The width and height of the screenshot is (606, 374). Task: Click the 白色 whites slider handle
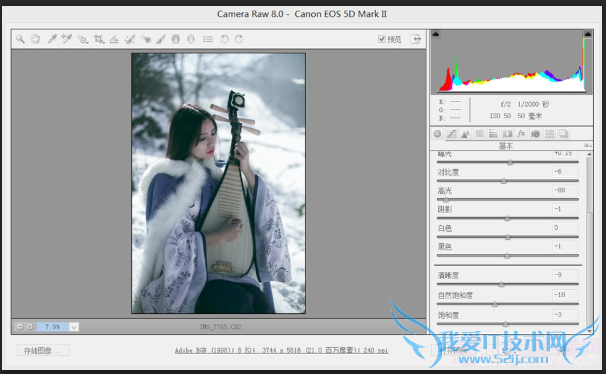(508, 237)
